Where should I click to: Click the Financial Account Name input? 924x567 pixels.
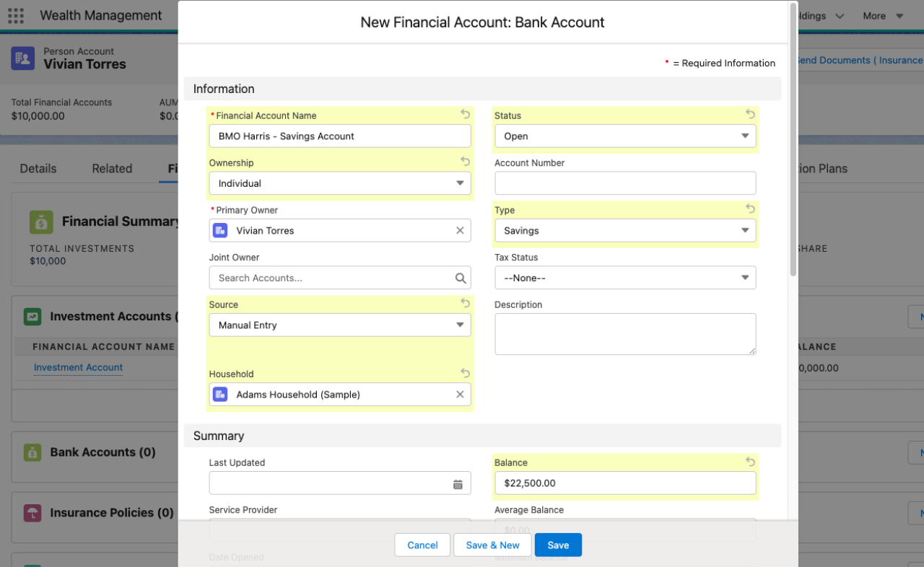pyautogui.click(x=340, y=136)
